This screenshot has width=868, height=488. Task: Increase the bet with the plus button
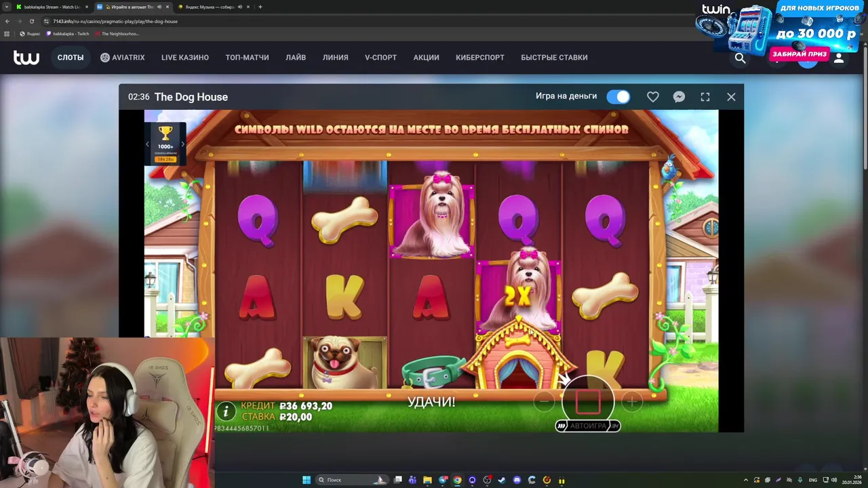(631, 402)
